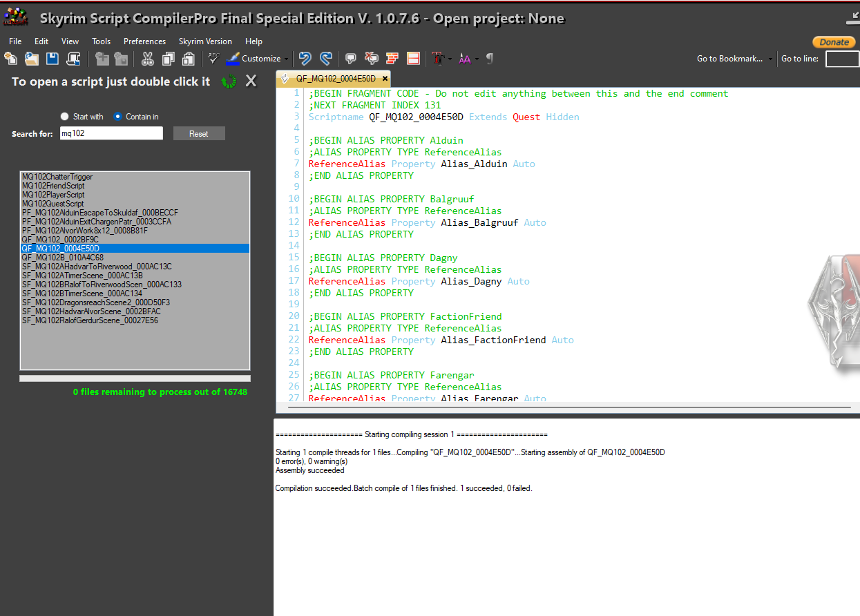Click the first greyed compile icon
860x616 pixels.
pos(102,59)
